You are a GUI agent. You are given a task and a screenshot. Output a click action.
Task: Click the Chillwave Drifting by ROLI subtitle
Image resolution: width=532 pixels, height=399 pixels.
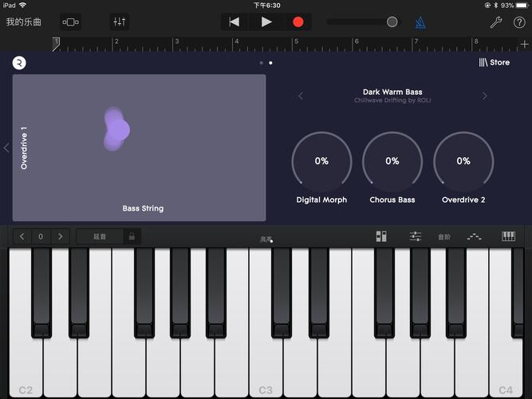pyautogui.click(x=392, y=101)
